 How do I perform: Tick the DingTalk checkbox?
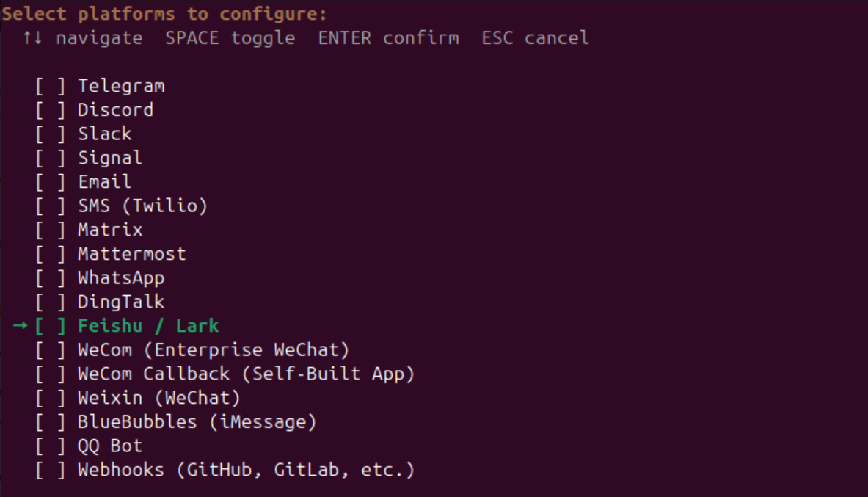pos(51,302)
